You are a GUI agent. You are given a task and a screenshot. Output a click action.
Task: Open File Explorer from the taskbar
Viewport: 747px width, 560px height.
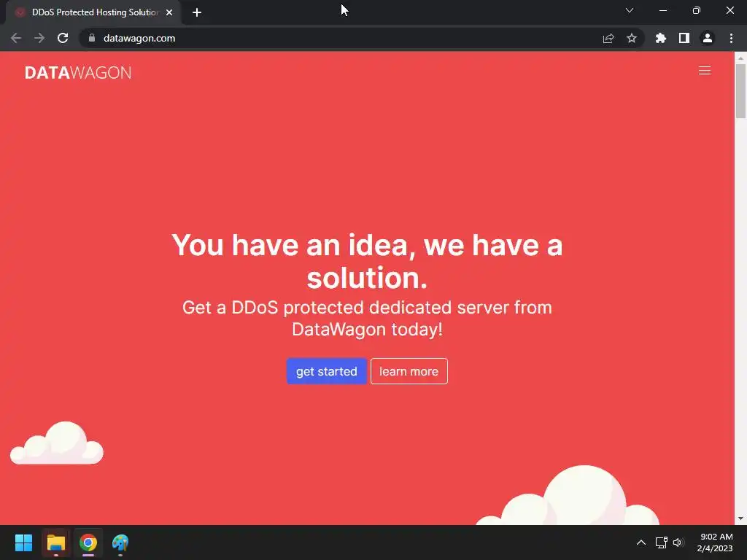(55, 542)
